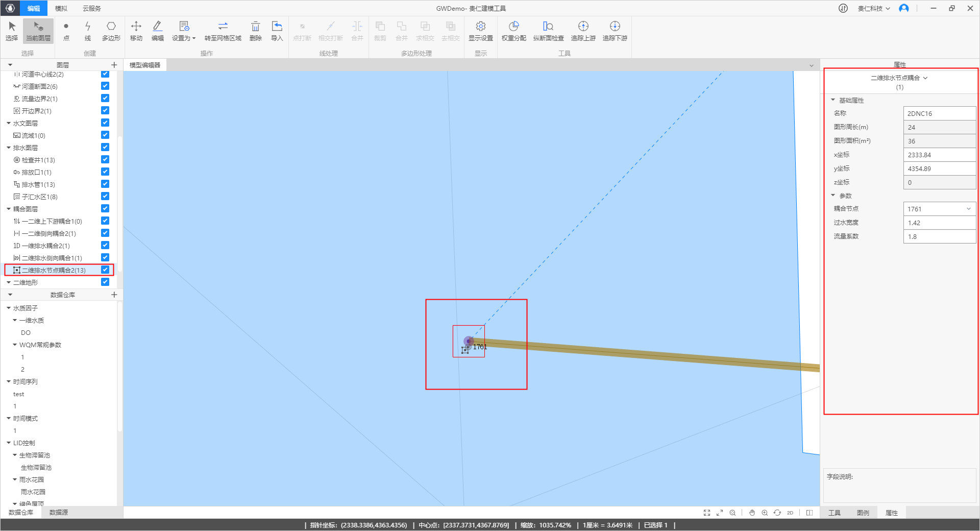This screenshot has width=980, height=531.
Task: Toggle the 二维排水节点耦合2(13) layer checkbox
Action: pos(105,270)
